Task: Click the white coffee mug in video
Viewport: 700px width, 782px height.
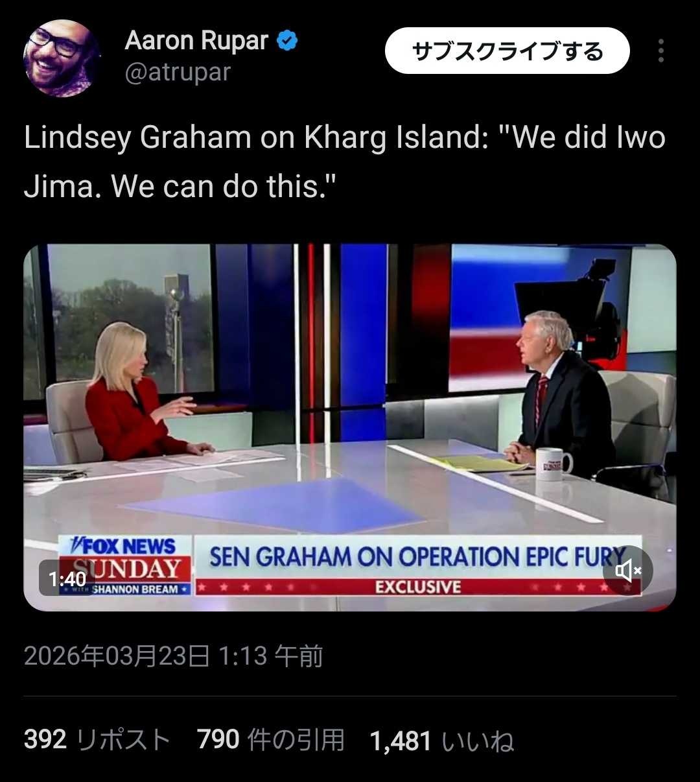Action: coord(553,464)
